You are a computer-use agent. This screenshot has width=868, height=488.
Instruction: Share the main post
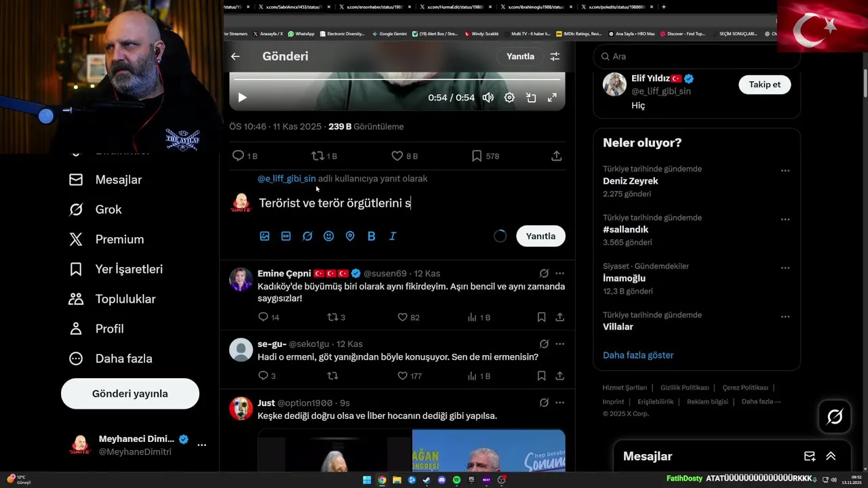click(x=556, y=156)
